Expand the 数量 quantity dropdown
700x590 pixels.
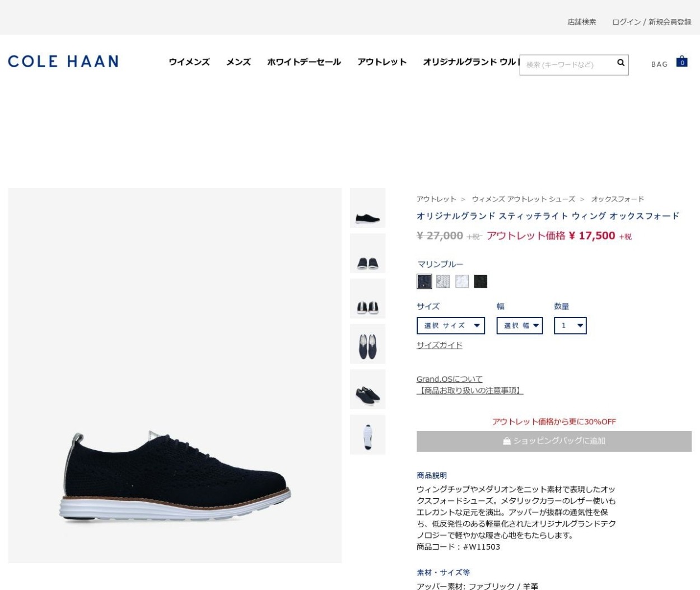[570, 325]
